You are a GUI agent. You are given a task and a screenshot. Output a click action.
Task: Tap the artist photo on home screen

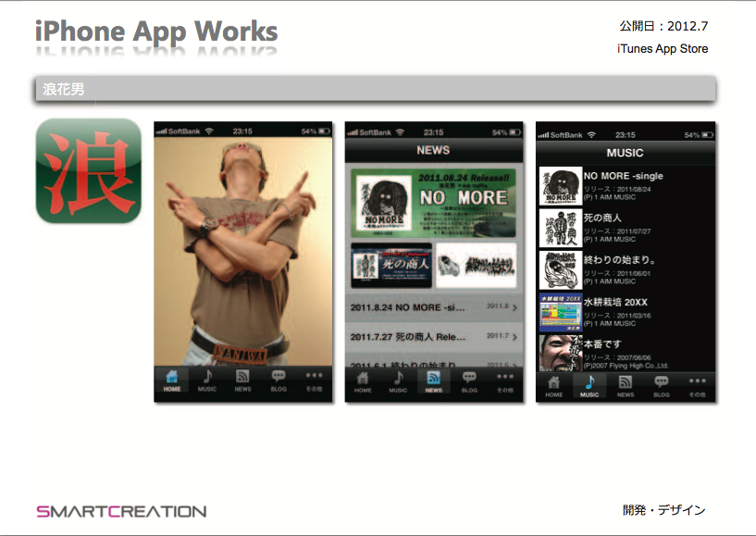tap(243, 252)
